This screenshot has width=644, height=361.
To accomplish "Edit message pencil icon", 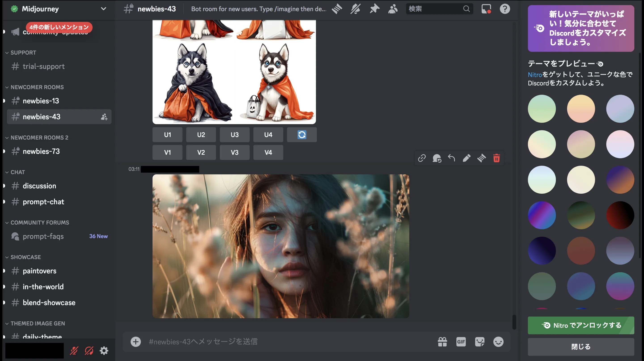I will click(466, 158).
